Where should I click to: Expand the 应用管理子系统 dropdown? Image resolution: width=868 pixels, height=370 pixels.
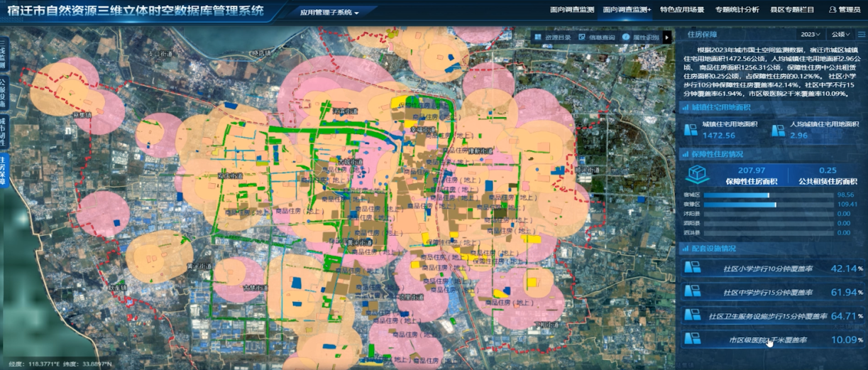329,13
